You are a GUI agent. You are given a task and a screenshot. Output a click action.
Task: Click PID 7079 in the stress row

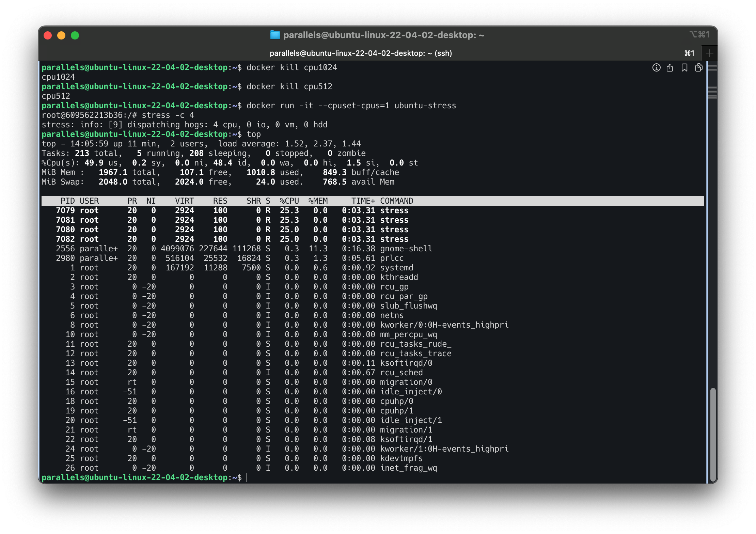point(65,210)
